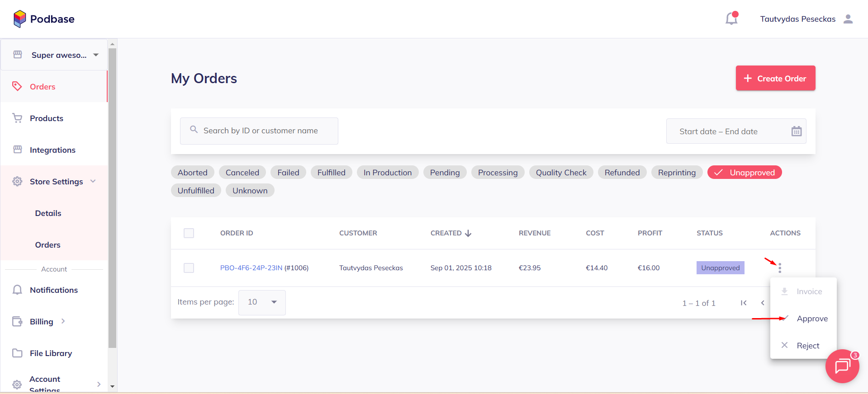Click the calendar icon in date field

coord(796,131)
